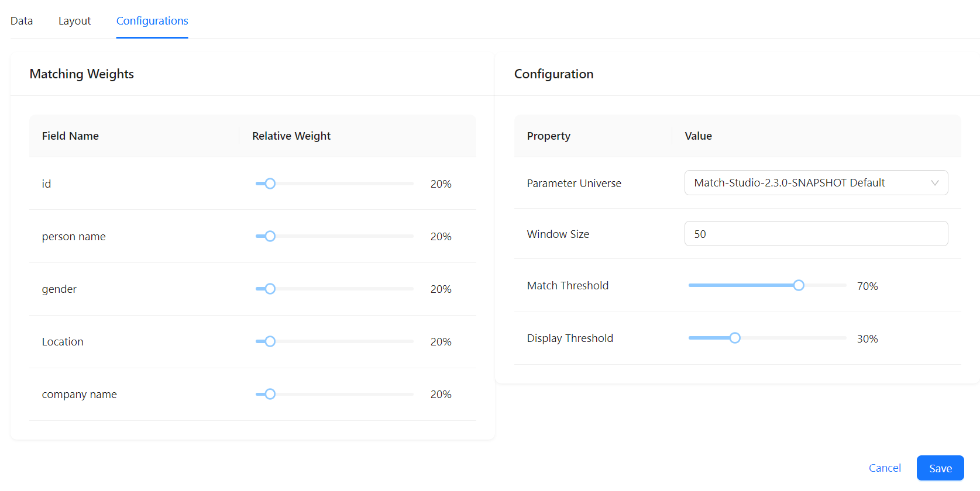980x491 pixels.
Task: Click the 'Display Threshold' property label
Action: [x=570, y=338]
